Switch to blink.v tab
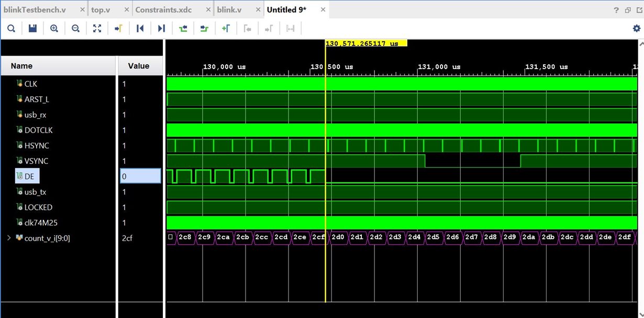 (x=230, y=10)
